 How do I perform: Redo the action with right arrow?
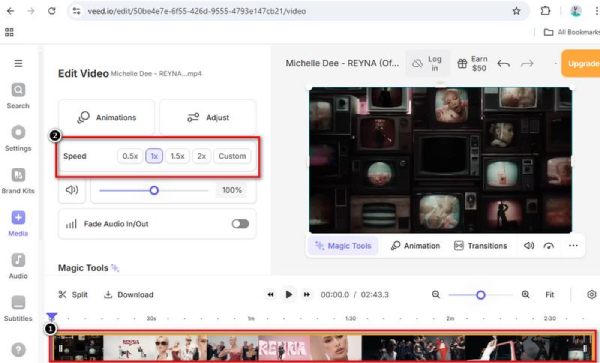527,63
